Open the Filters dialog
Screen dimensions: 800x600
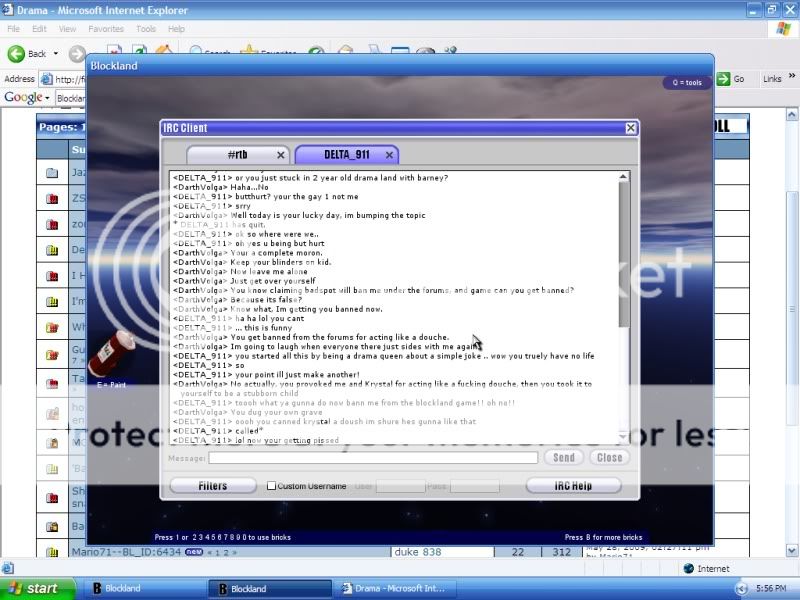coord(213,486)
